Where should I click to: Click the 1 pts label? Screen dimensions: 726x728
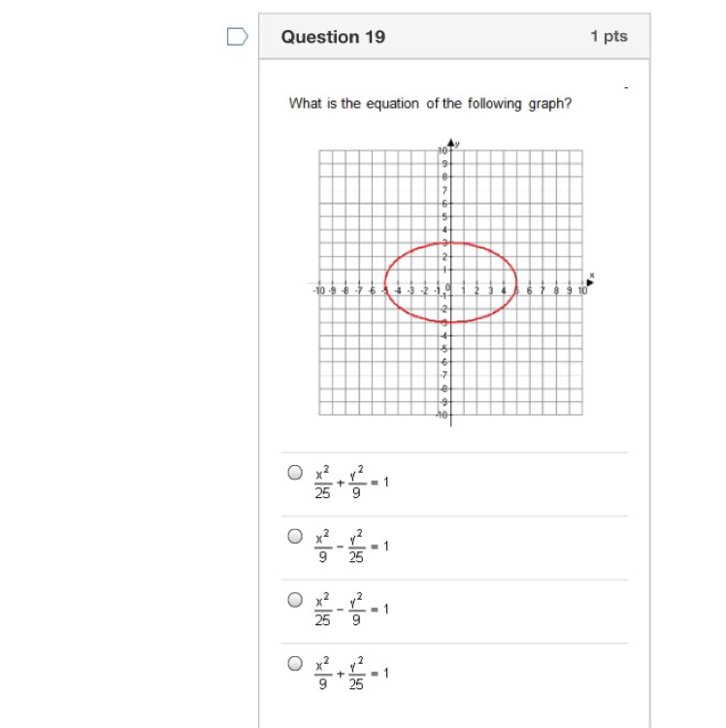609,36
